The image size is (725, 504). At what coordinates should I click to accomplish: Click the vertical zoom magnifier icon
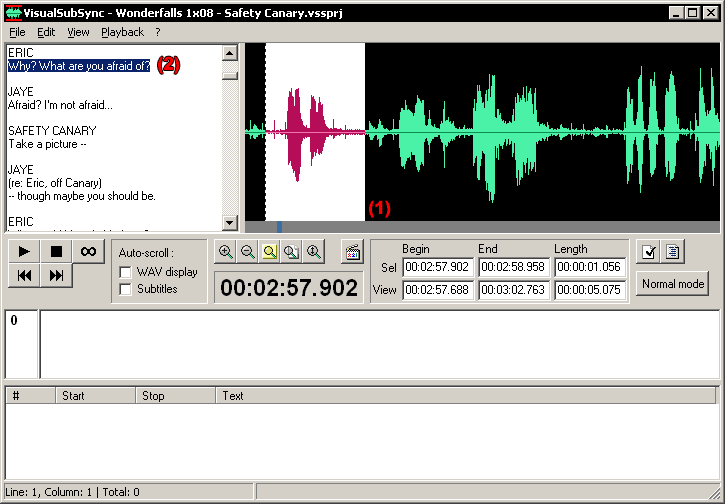pos(313,252)
